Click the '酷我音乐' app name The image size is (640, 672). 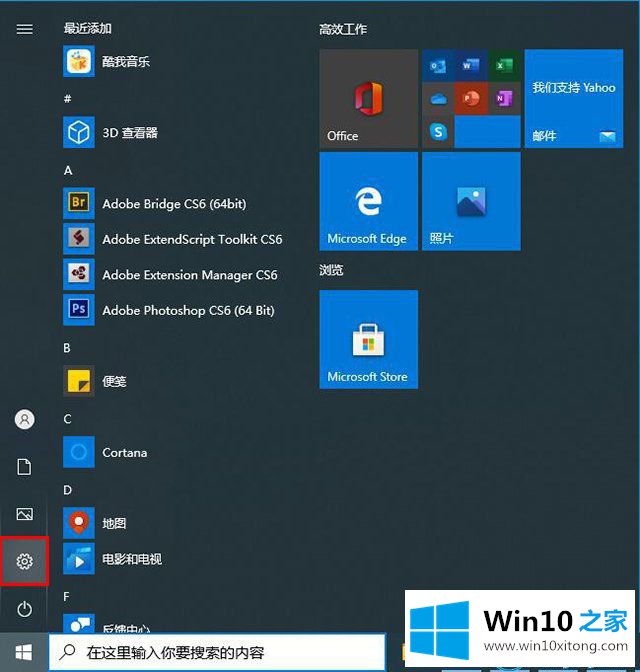[126, 62]
